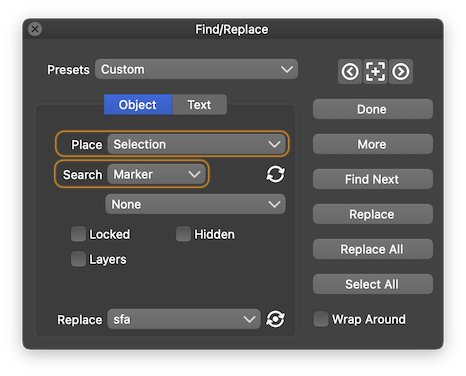This screenshot has height=376, width=466.
Task: Click the Select All button
Action: 373,284
